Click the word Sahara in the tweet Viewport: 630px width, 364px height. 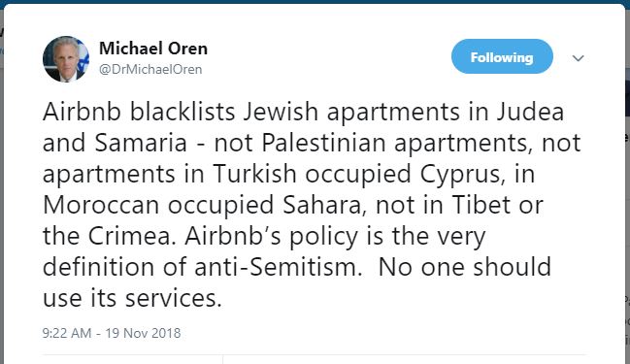click(324, 205)
